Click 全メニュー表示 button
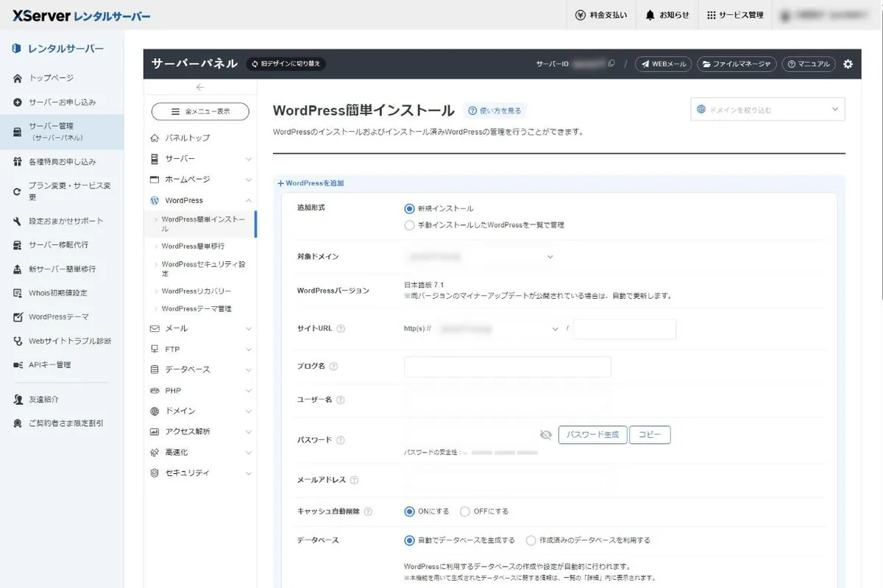This screenshot has width=883, height=588. coord(200,111)
